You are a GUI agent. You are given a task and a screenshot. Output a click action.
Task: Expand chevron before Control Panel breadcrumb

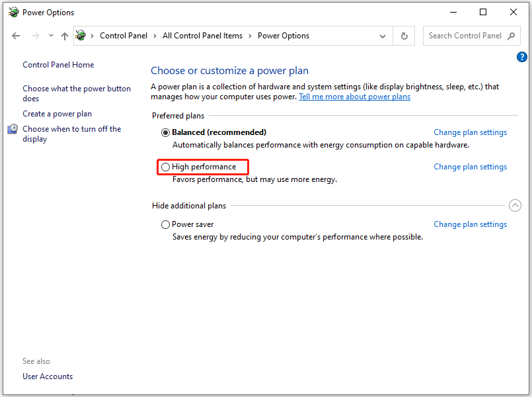pos(92,36)
